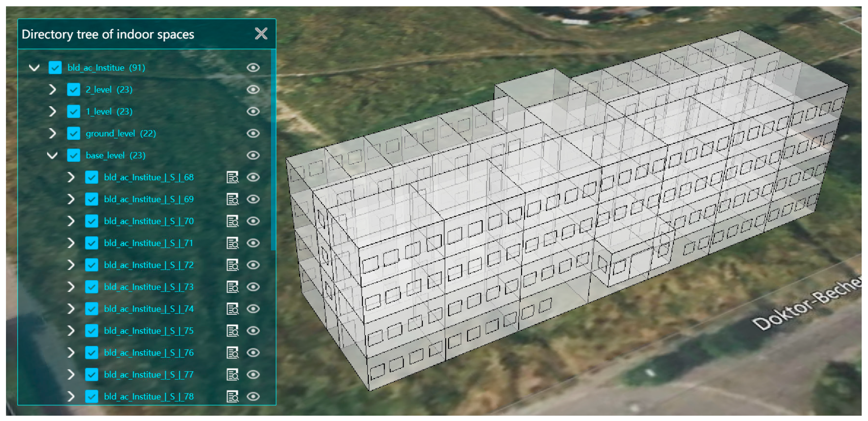Toggle eye icon for 2_level
The height and width of the screenshot is (421, 868).
pos(253,89)
